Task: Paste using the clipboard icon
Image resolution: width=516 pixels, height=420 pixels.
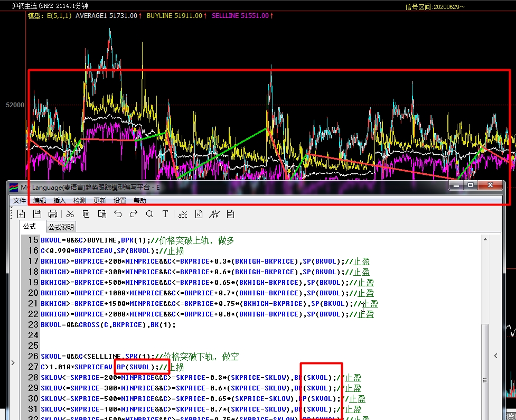Action: pyautogui.click(x=102, y=214)
